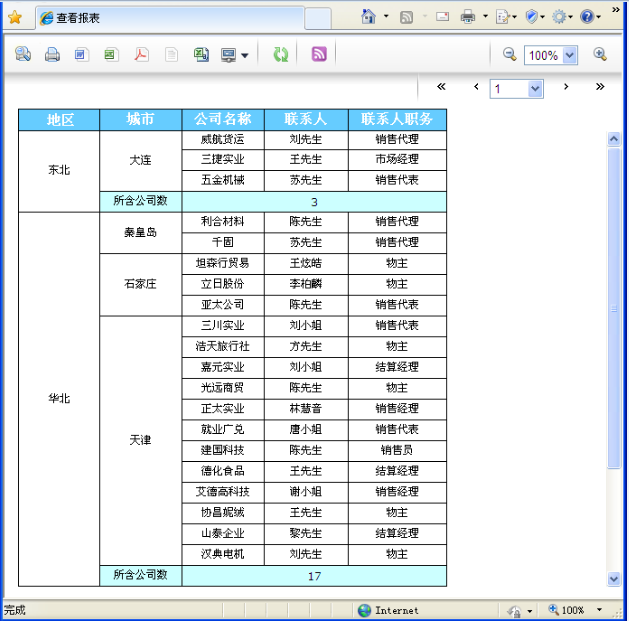Viewport: 629px width, 621px height.
Task: Open the browser Tools gear menu
Action: [562, 17]
